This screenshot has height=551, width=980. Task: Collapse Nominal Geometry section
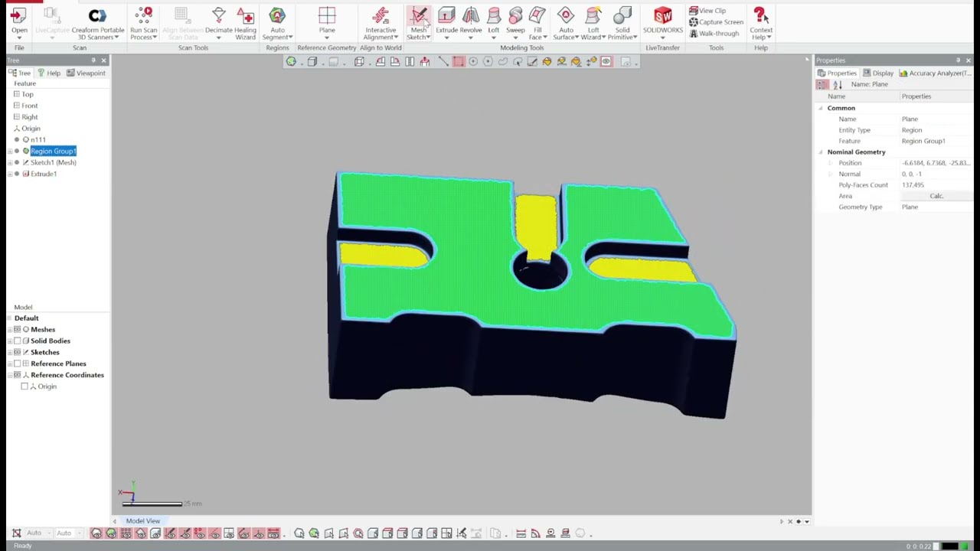(x=821, y=152)
